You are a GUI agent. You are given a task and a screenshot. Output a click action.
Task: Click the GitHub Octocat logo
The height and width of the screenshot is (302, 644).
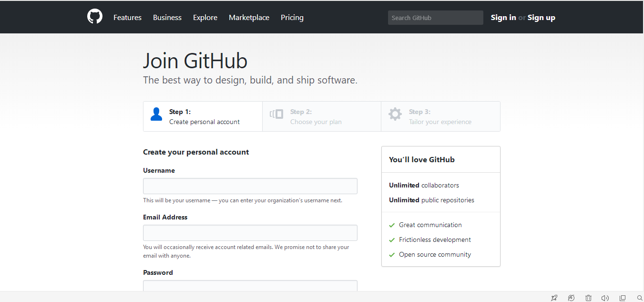click(95, 17)
